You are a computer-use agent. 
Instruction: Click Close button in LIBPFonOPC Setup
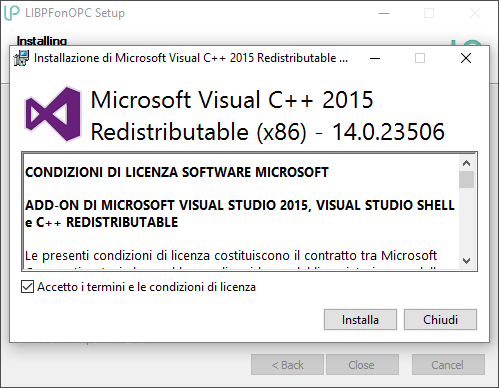click(362, 365)
